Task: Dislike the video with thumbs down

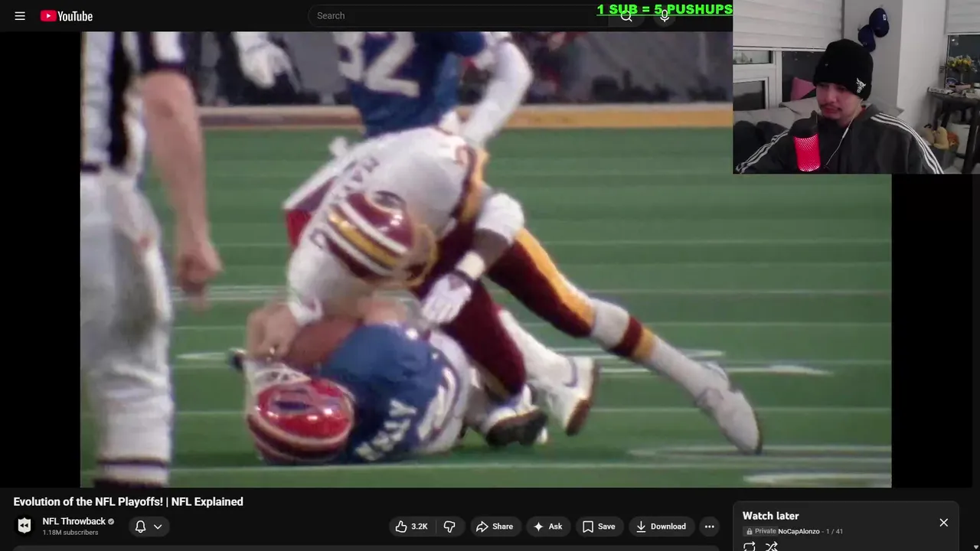Action: point(449,527)
